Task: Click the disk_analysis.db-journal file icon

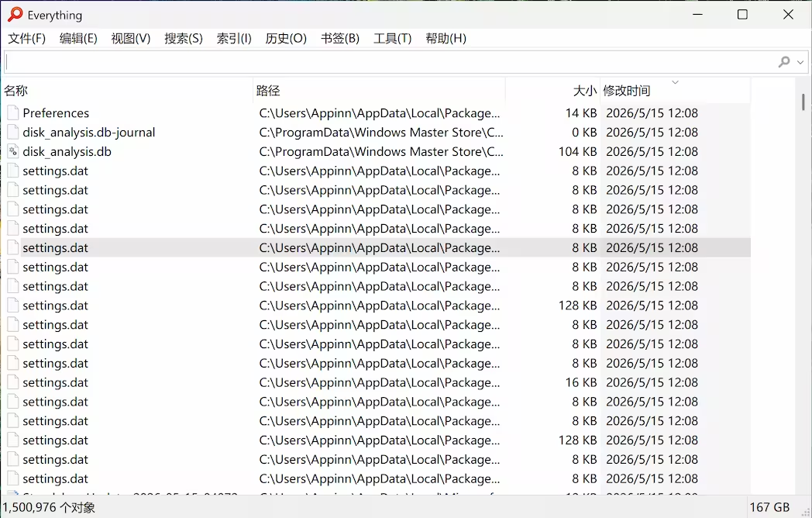Action: [x=13, y=133]
